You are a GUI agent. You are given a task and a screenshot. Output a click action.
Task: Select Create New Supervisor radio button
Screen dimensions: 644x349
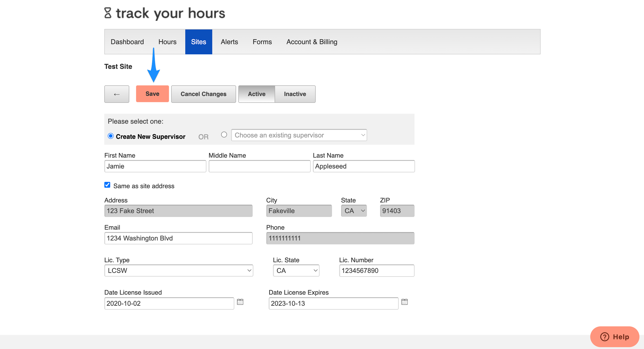(110, 136)
